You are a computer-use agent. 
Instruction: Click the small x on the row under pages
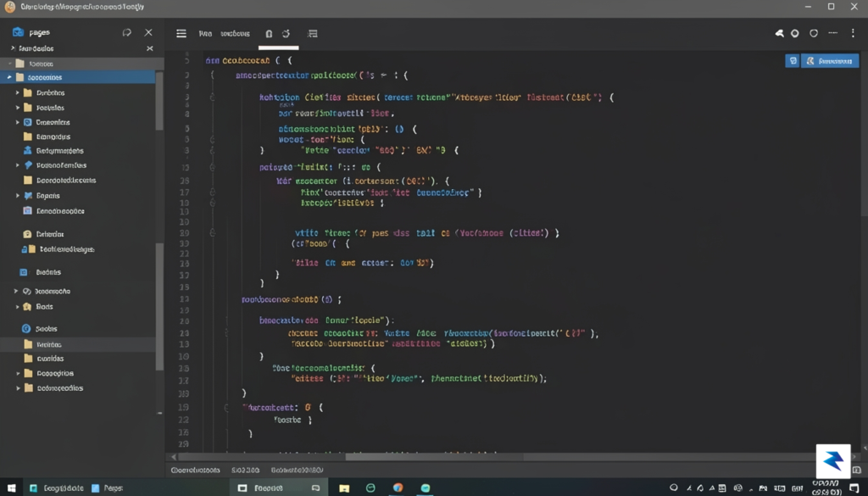tap(149, 48)
